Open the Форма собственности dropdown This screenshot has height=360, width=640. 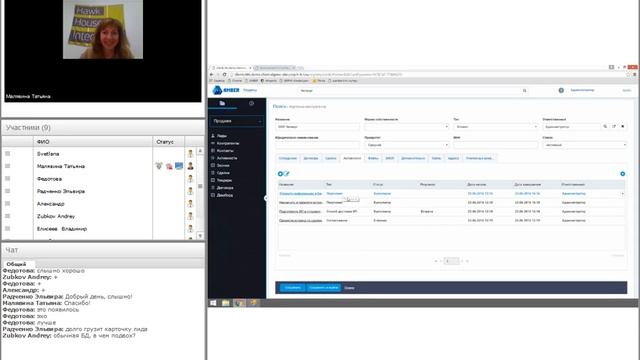(x=407, y=127)
